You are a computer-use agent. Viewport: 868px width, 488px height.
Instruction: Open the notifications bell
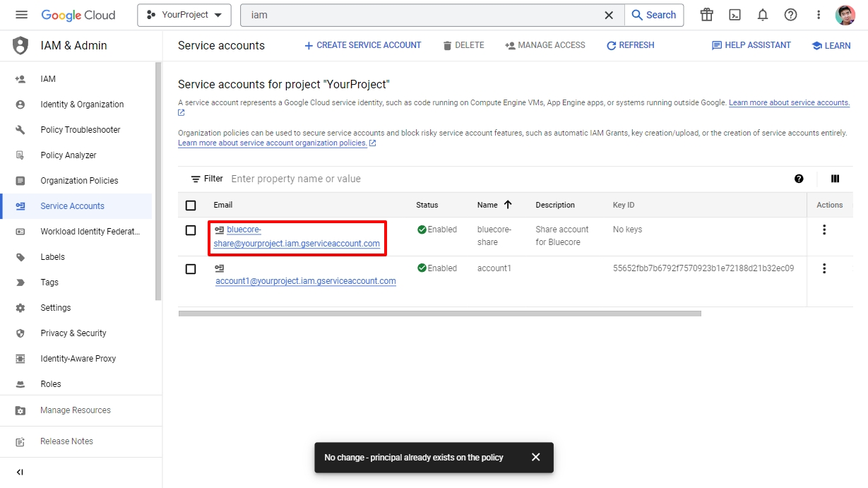click(x=763, y=15)
